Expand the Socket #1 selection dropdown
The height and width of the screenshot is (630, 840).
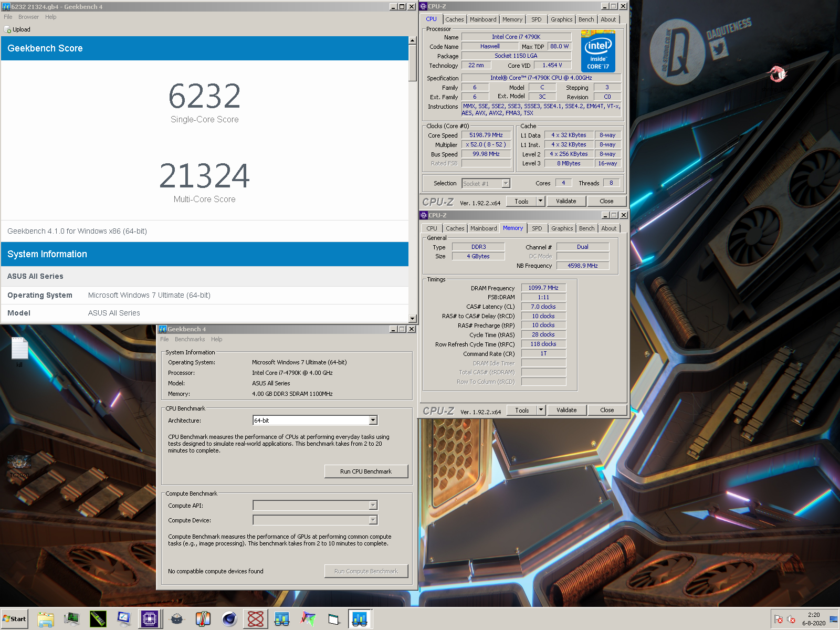click(506, 183)
